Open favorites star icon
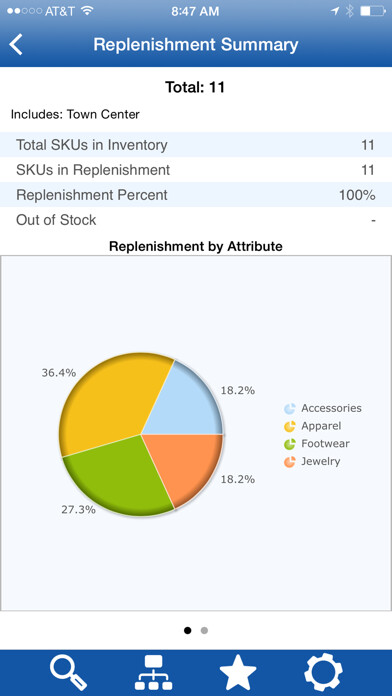This screenshot has width=392, height=696. pos(238,673)
